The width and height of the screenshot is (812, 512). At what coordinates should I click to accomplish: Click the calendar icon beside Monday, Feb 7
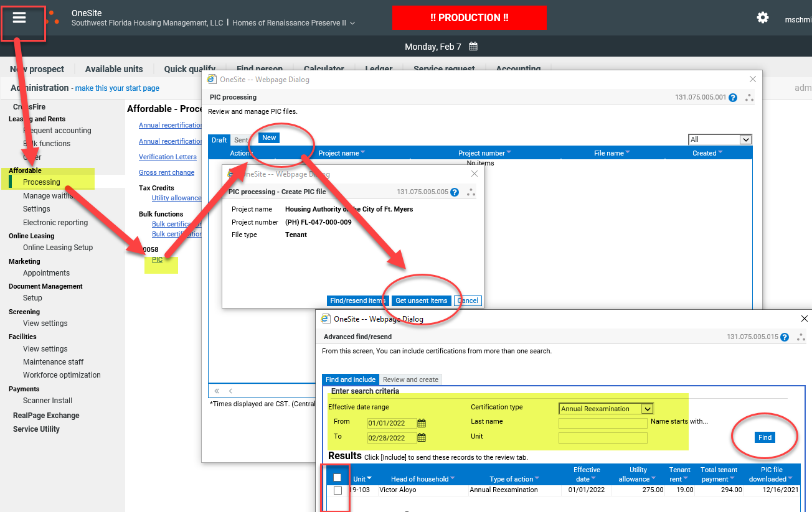coord(473,47)
